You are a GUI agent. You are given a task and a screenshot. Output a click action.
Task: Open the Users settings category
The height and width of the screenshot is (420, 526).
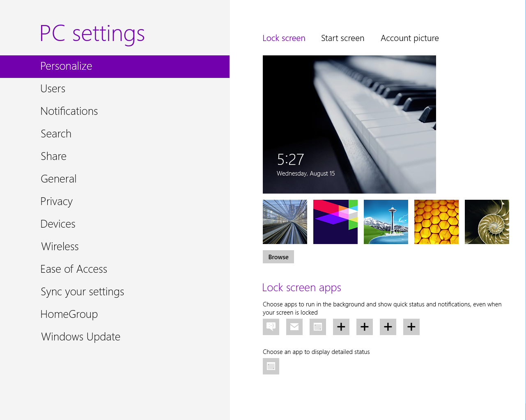(x=115, y=89)
